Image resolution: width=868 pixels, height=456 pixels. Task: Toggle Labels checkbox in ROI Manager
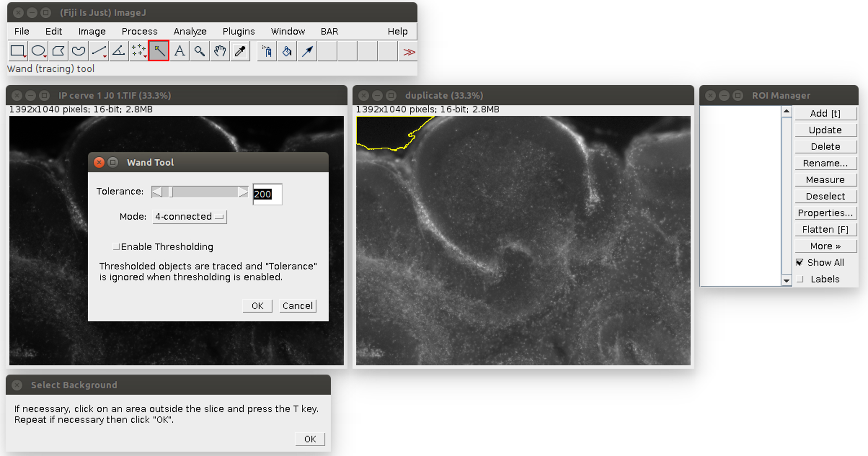[x=800, y=279]
